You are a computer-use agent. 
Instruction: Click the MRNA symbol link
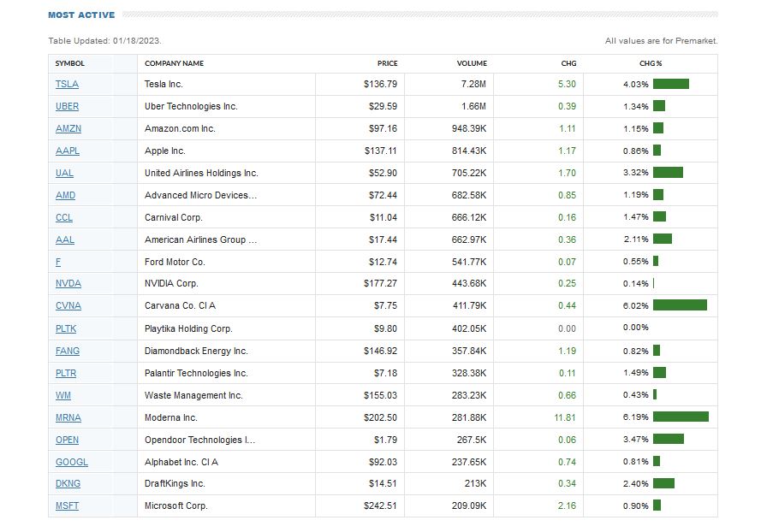tap(68, 417)
